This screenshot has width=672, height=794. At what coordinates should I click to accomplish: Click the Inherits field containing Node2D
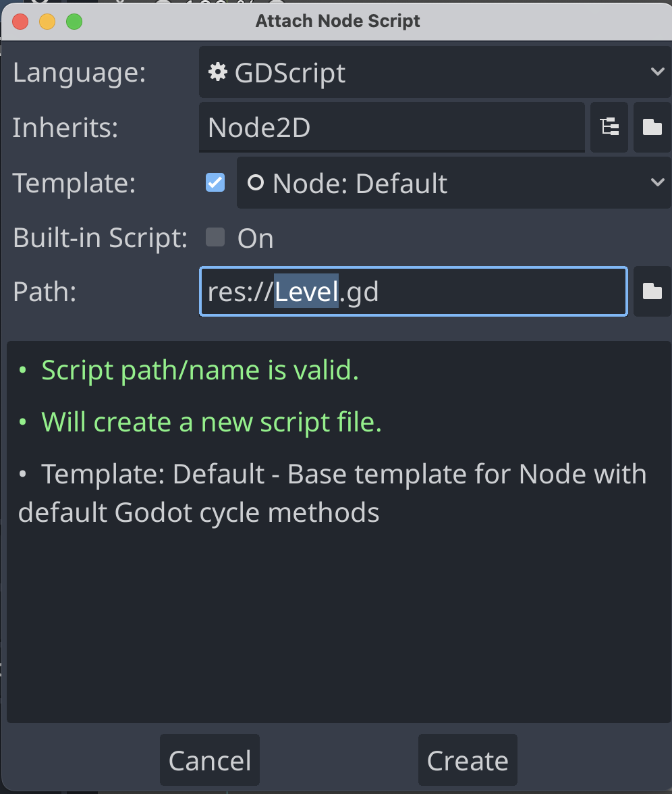click(x=391, y=127)
